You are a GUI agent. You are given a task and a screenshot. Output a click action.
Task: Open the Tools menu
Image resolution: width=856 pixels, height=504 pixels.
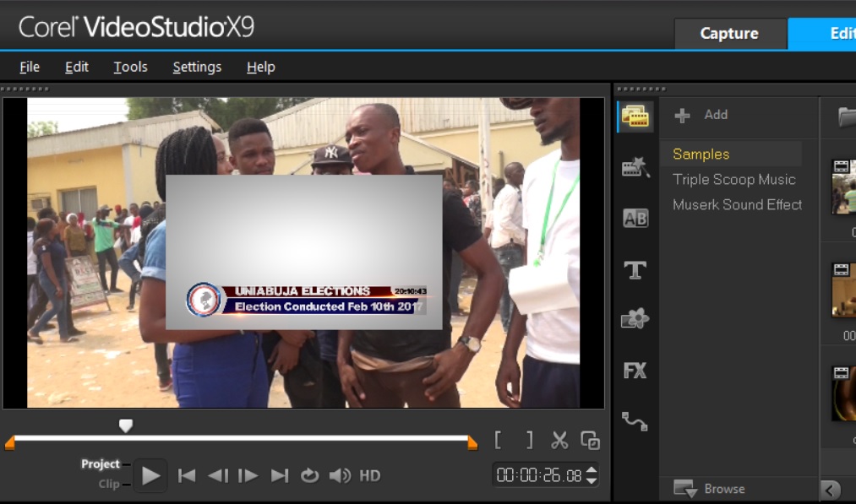pyautogui.click(x=130, y=67)
